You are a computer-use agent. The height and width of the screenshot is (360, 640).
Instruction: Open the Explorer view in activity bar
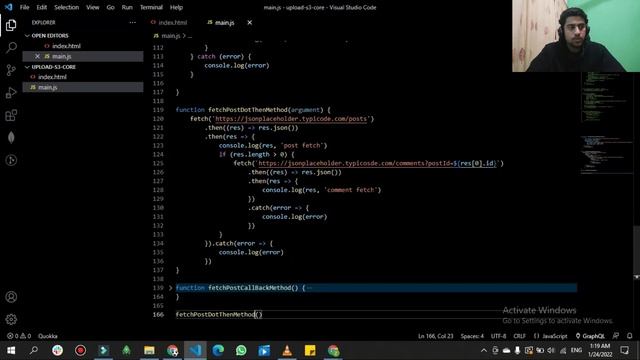[x=11, y=25]
